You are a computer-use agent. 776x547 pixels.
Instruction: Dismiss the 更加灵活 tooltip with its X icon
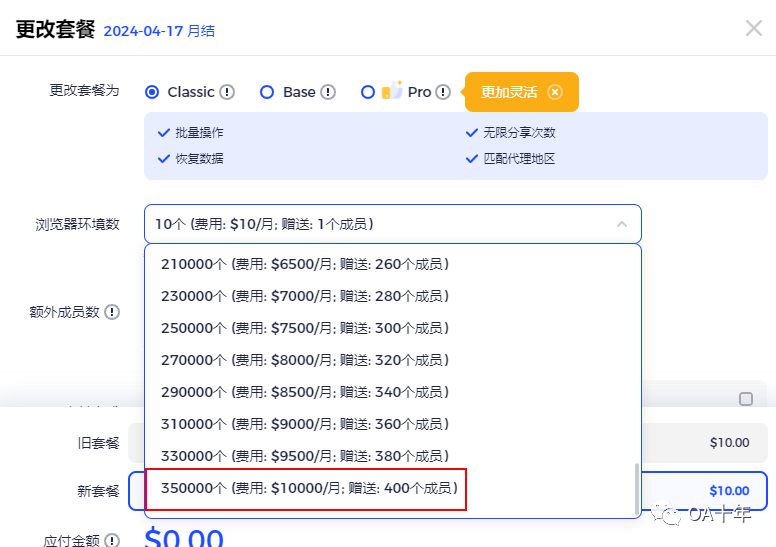coord(555,92)
